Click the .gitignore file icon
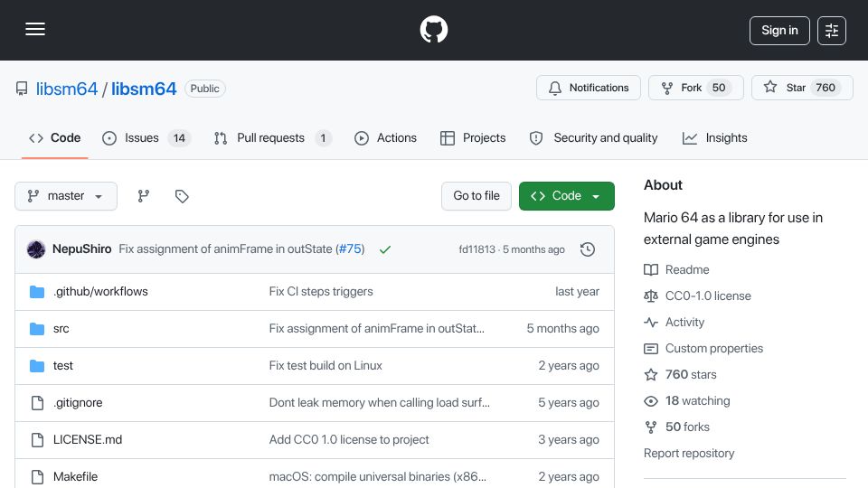The height and width of the screenshot is (488, 868). tap(37, 403)
